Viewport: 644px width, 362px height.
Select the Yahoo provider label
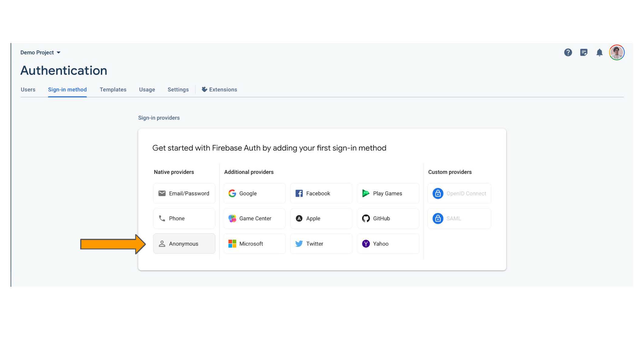[381, 244]
